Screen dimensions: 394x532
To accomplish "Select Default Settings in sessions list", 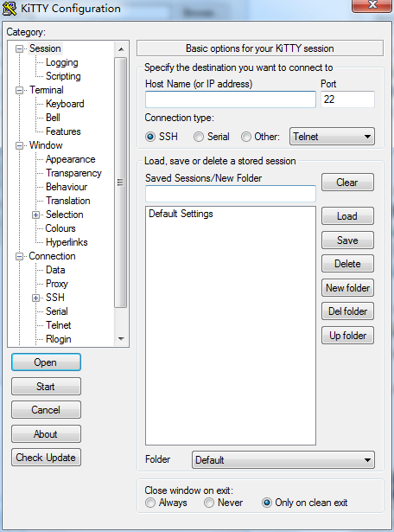I will 181,214.
